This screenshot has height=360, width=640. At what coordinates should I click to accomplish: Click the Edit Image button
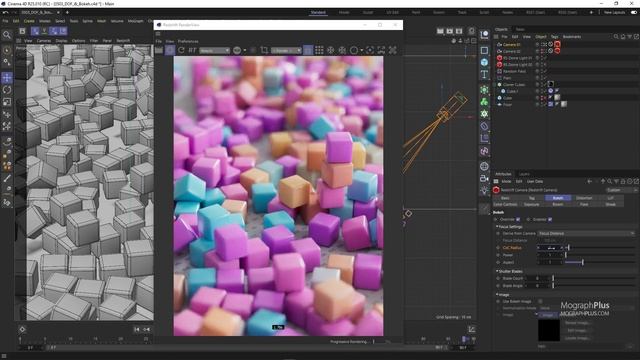point(577,331)
